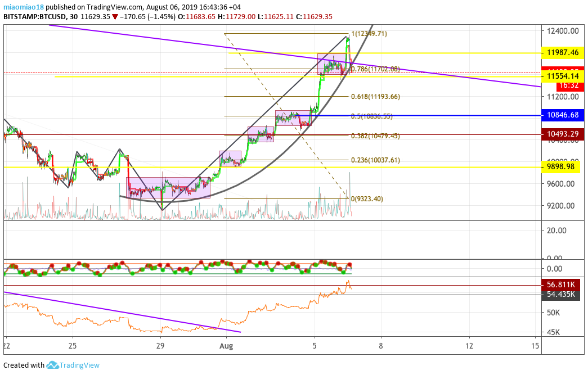The image size is (588, 375).
Task: Click Fibonacci level 0(9323.40) label
Action: click(367, 199)
